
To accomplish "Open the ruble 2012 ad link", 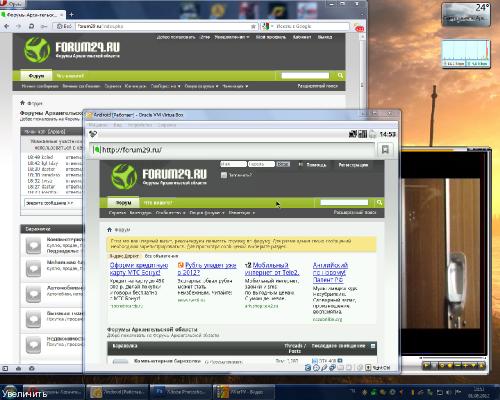I will 207,269.
